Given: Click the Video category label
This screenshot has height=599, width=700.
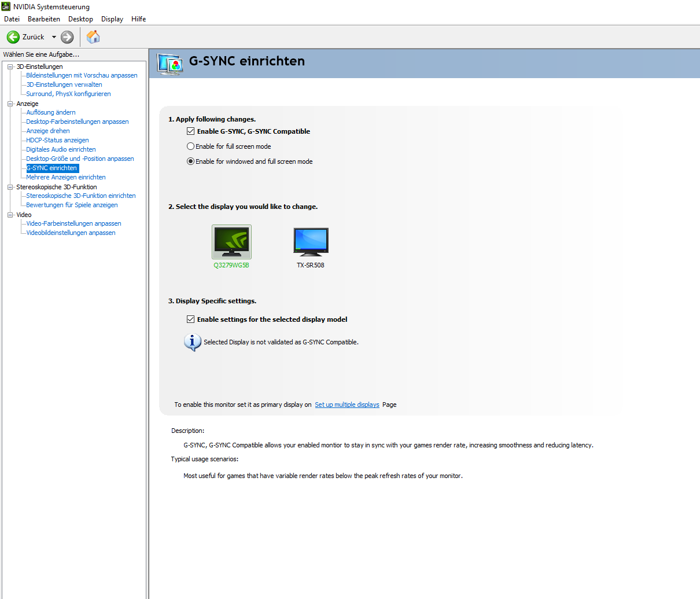Looking at the screenshot, I should click(24, 215).
